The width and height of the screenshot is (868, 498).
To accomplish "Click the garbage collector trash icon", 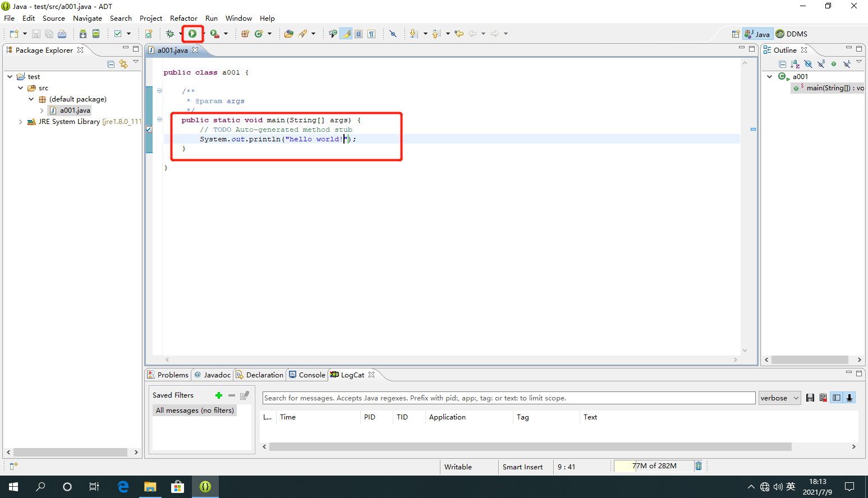I will [x=698, y=466].
